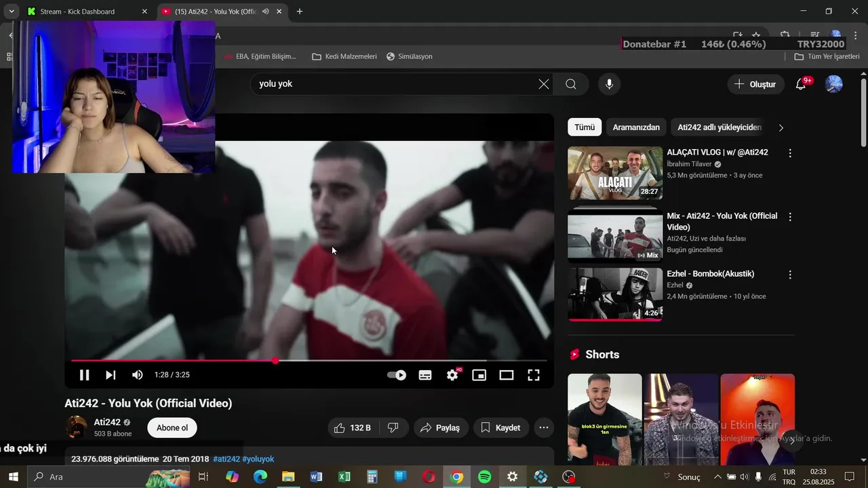Launch Spotify from the taskbar
The width and height of the screenshot is (868, 488).
[484, 476]
